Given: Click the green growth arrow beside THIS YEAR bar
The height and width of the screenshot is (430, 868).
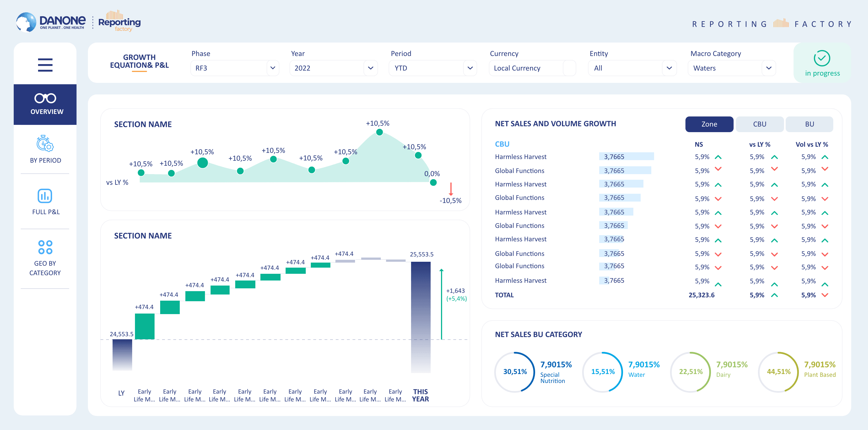Looking at the screenshot, I should 441,304.
